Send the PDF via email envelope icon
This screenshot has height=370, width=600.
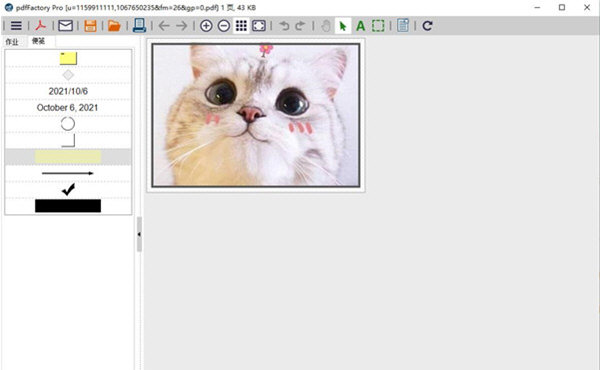coord(65,26)
